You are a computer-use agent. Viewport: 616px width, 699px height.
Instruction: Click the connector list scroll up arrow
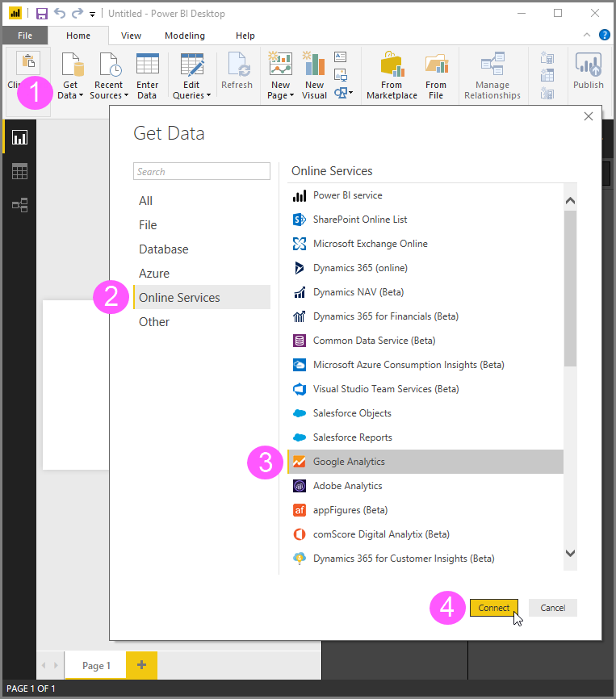(x=570, y=201)
